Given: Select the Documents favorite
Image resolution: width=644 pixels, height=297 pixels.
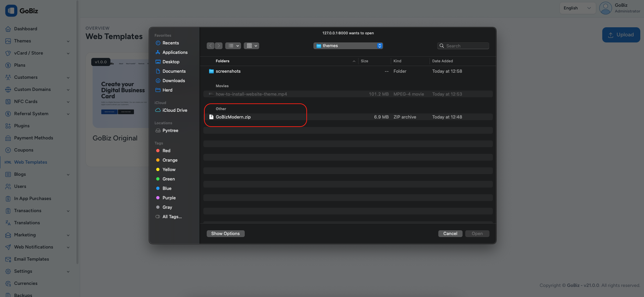Looking at the screenshot, I should click(174, 71).
